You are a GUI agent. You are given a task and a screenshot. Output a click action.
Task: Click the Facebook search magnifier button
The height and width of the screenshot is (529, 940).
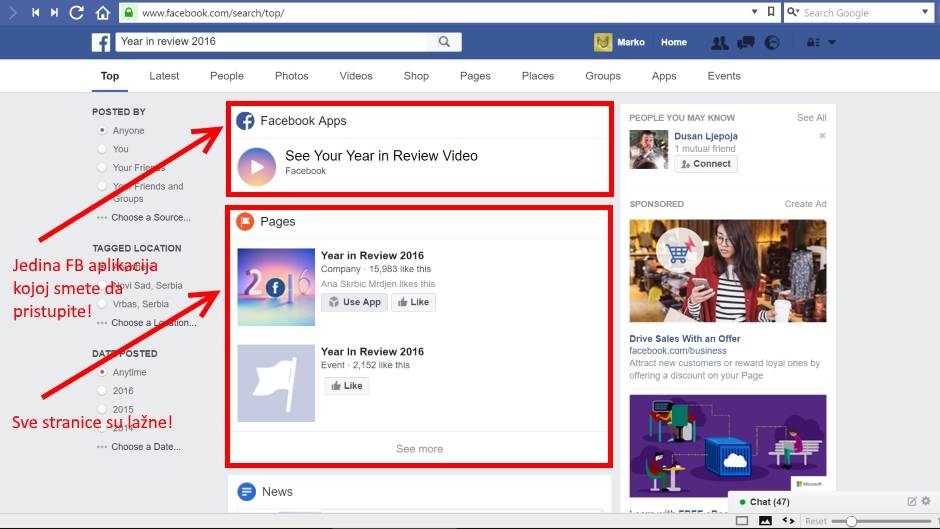pyautogui.click(x=444, y=41)
